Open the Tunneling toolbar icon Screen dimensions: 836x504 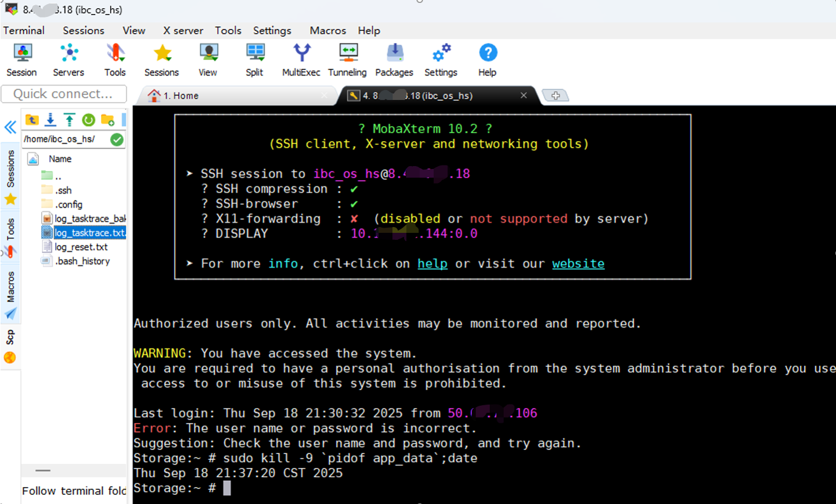pos(347,60)
